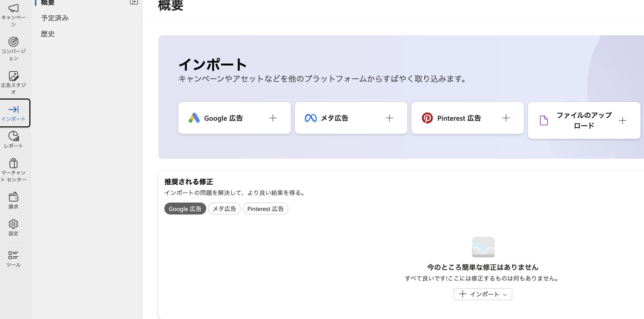Image resolution: width=644 pixels, height=319 pixels.
Task: Open the 設定 gear icon
Action: (x=13, y=224)
